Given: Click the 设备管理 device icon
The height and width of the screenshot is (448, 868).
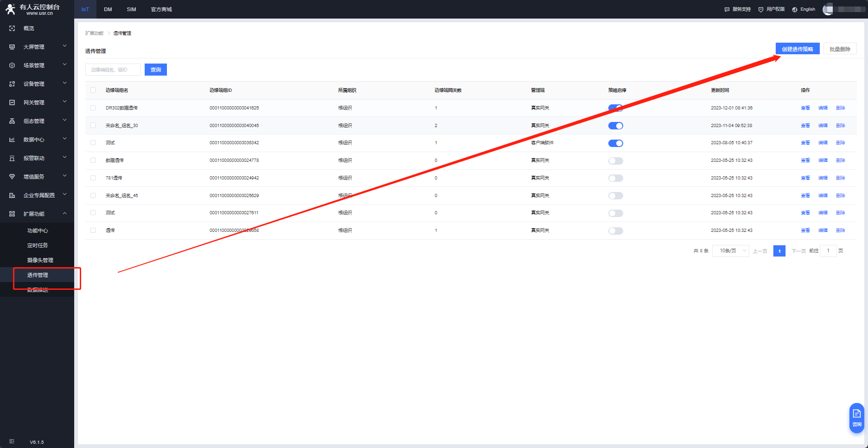Looking at the screenshot, I should [x=12, y=84].
